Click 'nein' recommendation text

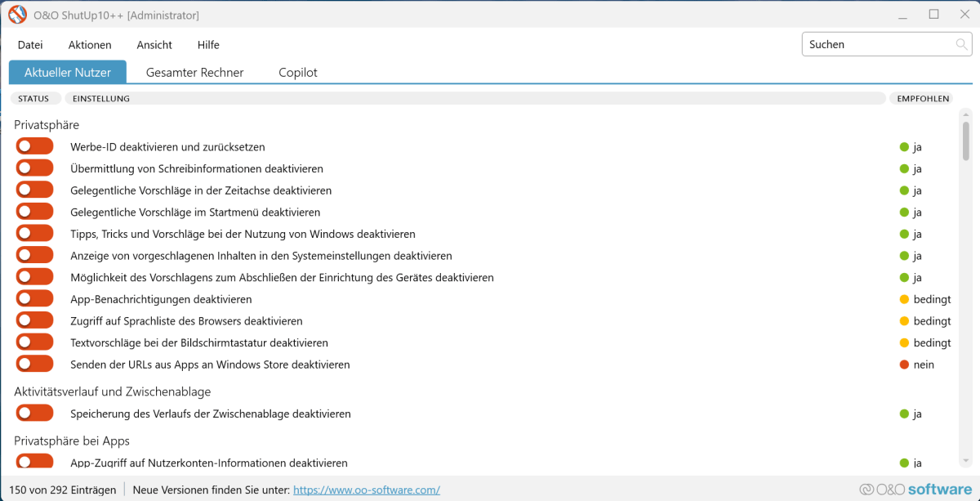pos(924,365)
